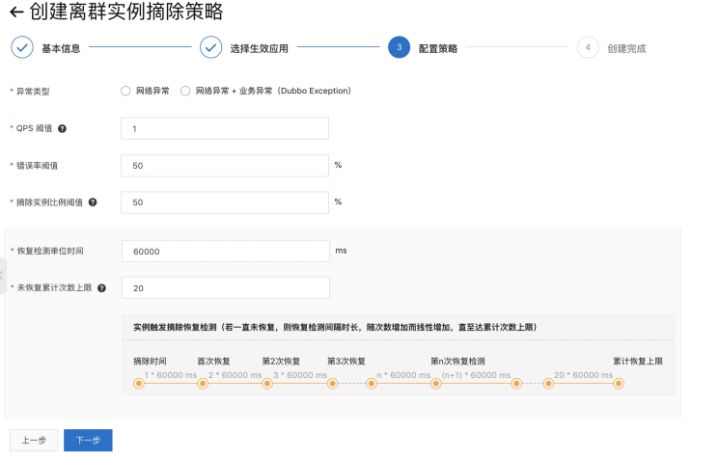Click the 基本信息 step checkmark icon
720x457 pixels.
click(22, 47)
